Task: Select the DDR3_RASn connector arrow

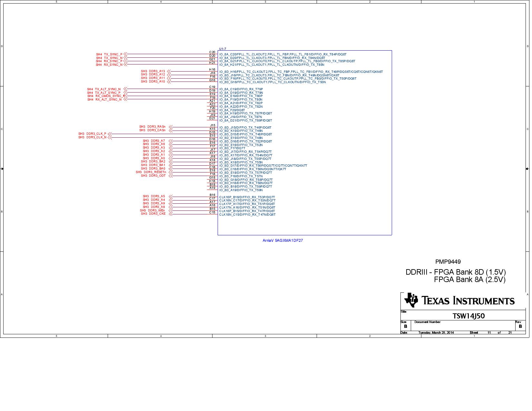Action: (171, 127)
